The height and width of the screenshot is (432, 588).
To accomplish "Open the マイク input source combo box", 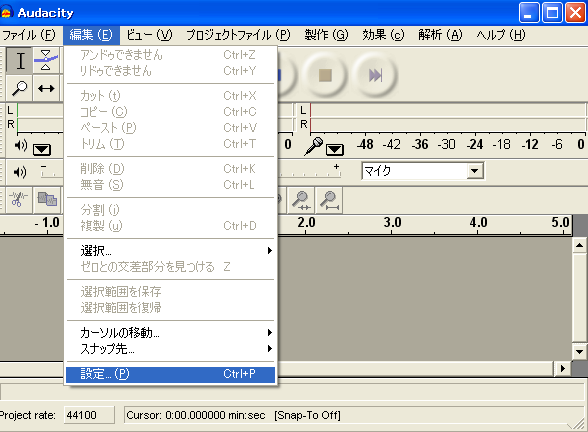I will [423, 171].
